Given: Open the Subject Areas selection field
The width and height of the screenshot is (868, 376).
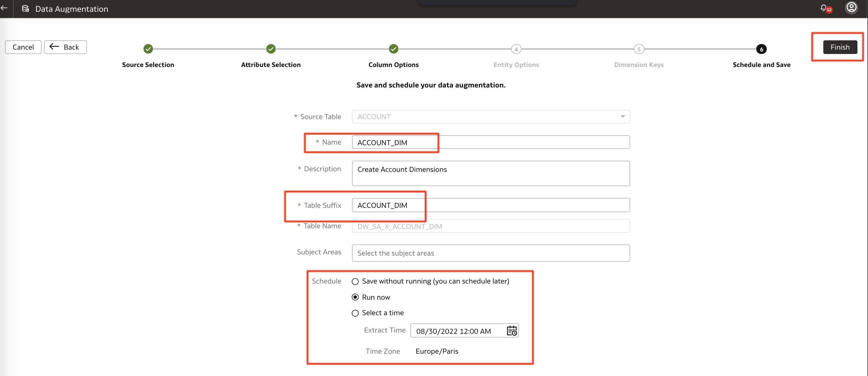Looking at the screenshot, I should (490, 253).
